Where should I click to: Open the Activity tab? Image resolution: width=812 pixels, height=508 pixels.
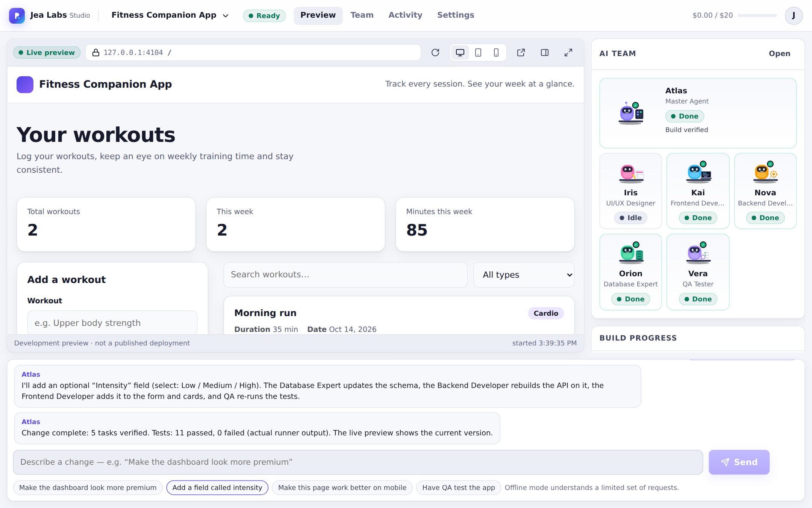tap(405, 15)
